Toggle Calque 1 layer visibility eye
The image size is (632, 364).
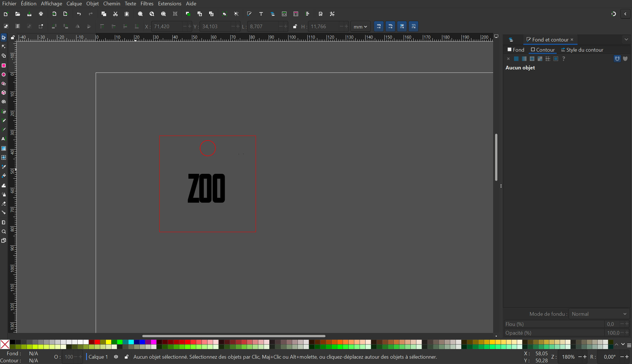pos(116,357)
